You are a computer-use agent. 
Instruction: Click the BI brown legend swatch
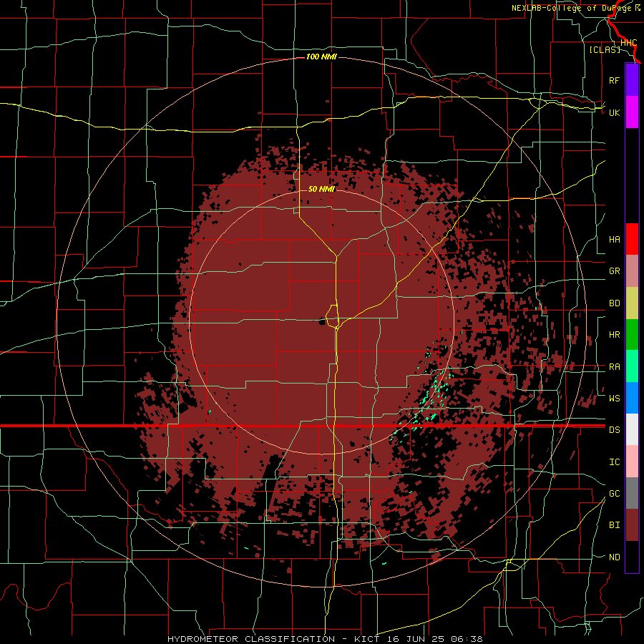click(x=632, y=525)
